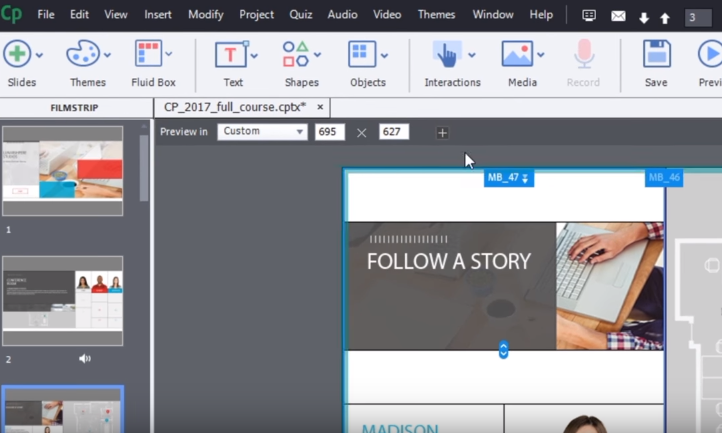
Task: Open the View menu
Action: [116, 15]
